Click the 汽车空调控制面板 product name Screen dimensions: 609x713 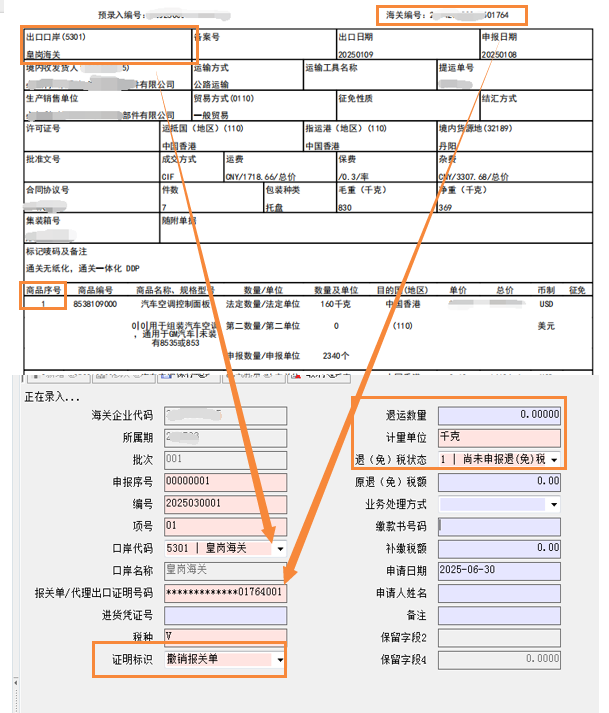click(x=175, y=304)
